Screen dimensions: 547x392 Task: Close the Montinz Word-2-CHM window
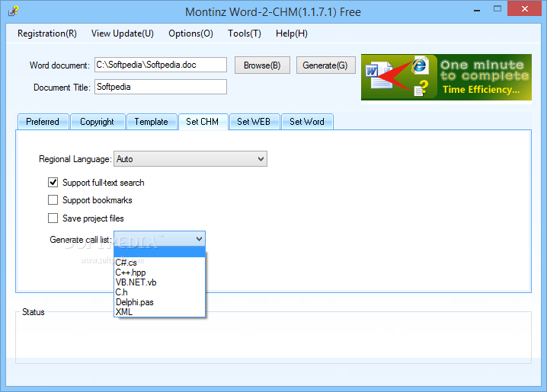(x=524, y=8)
